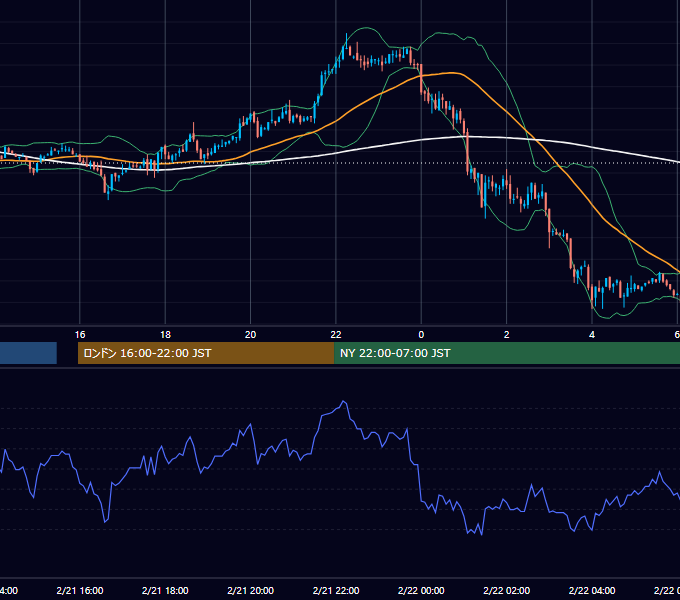Click the ロンドン 16:00-22:00 JST session bar
680x600 pixels.
point(206,353)
